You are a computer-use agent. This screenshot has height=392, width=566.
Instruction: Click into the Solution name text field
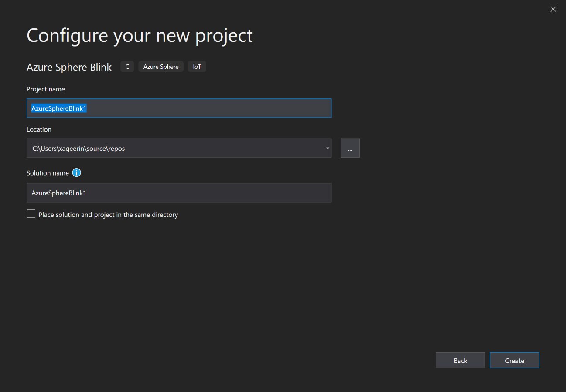point(179,193)
